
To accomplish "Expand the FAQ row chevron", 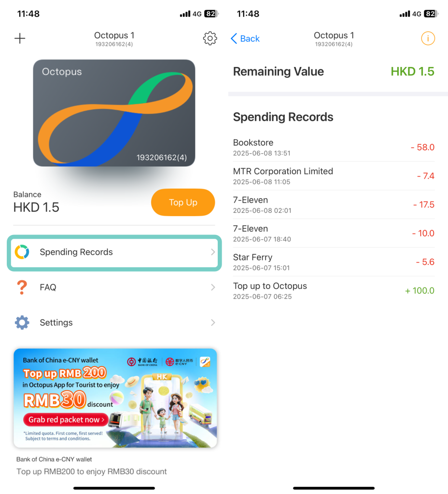I will pyautogui.click(x=213, y=288).
